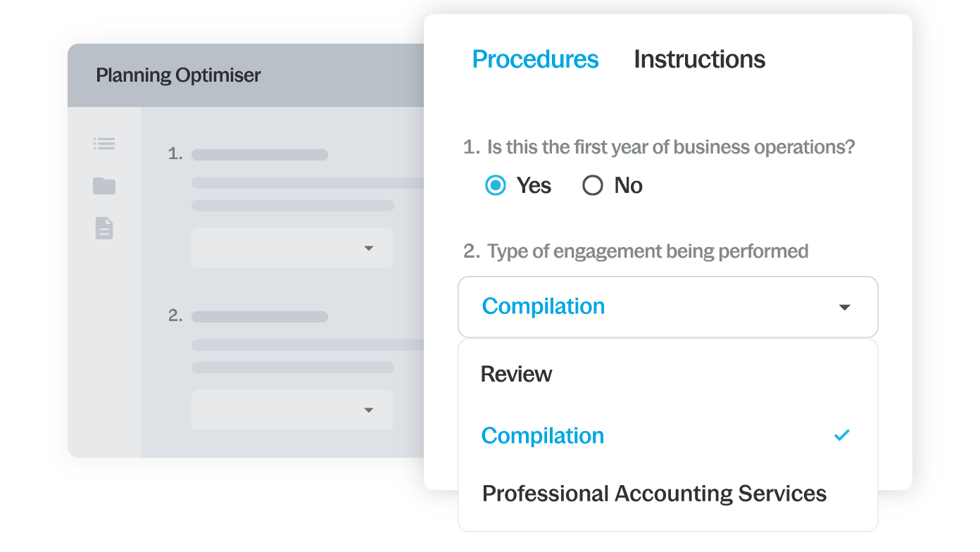
Task: Choose Compilation in the open options list
Action: [542, 436]
